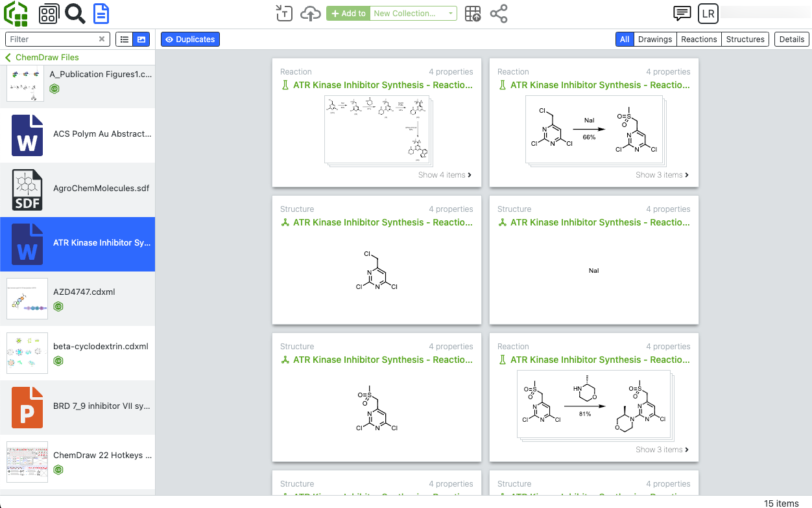Open the cloud upload tool

tap(310, 13)
